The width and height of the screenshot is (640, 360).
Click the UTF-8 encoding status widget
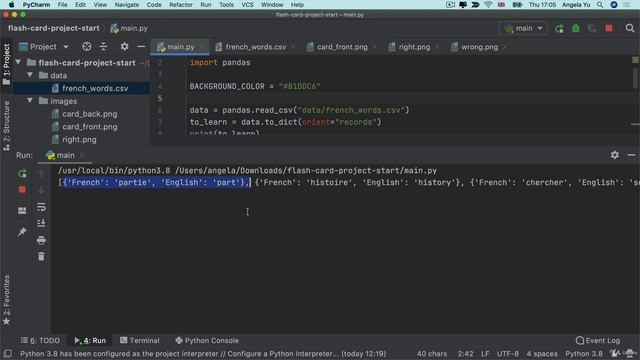pyautogui.click(x=508, y=353)
